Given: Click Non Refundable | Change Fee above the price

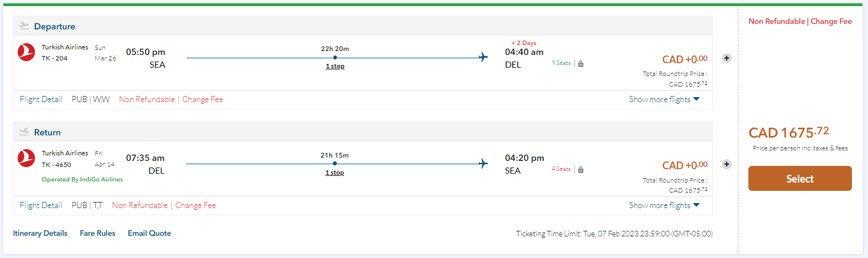Looking at the screenshot, I should (x=800, y=22).
